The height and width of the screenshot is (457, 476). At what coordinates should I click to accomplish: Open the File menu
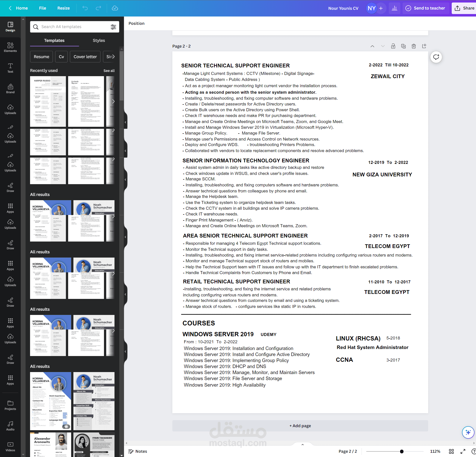[x=43, y=8]
